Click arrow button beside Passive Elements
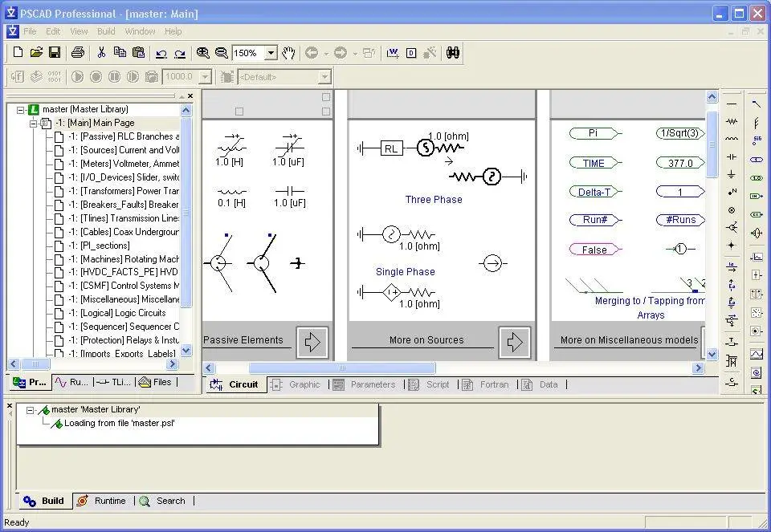771x532 pixels. click(x=312, y=342)
